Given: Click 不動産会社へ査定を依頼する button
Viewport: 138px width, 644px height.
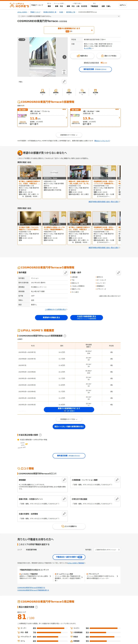Looking at the screenshot, I should click(69, 557).
